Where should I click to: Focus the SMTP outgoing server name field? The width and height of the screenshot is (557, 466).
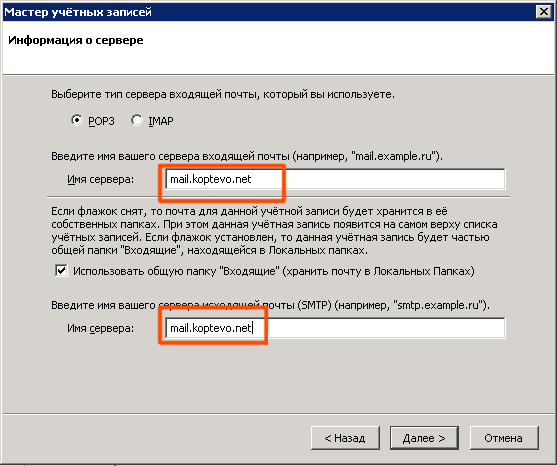pyautogui.click(x=335, y=328)
